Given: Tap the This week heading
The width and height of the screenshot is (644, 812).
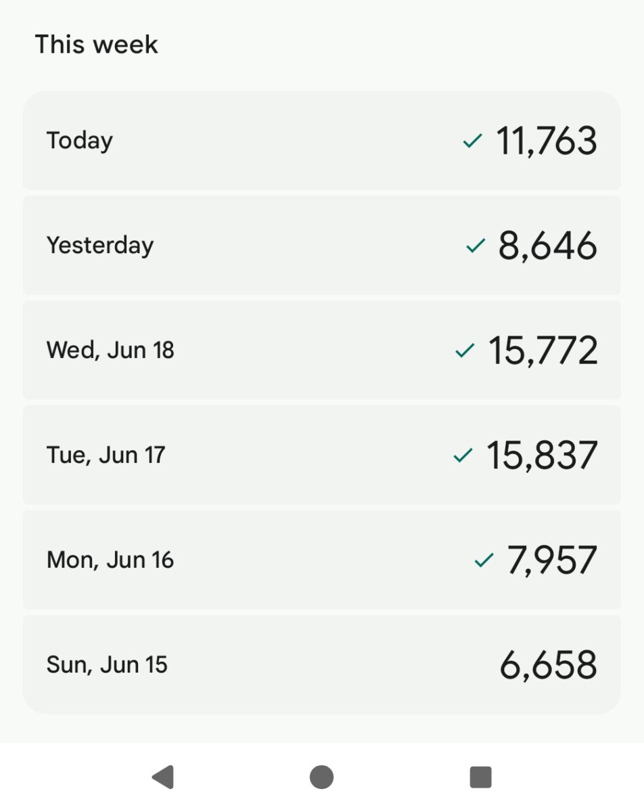Looking at the screenshot, I should click(x=96, y=45).
